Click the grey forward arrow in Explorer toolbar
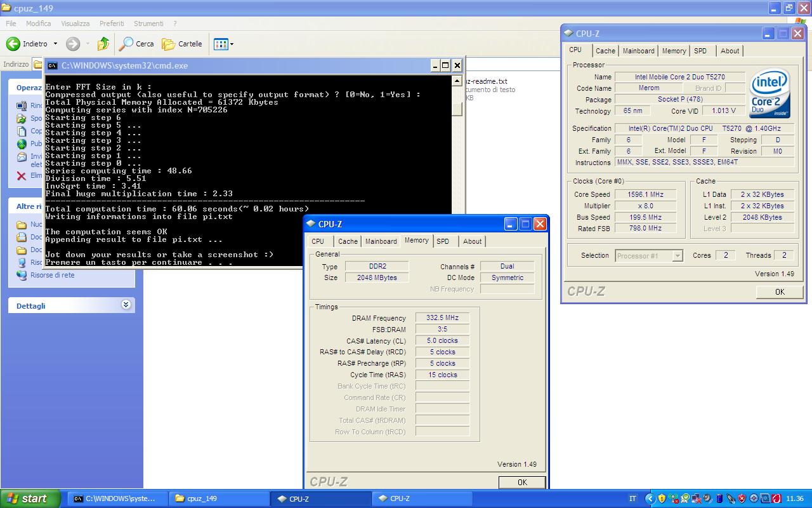Image resolution: width=812 pixels, height=508 pixels. point(73,44)
